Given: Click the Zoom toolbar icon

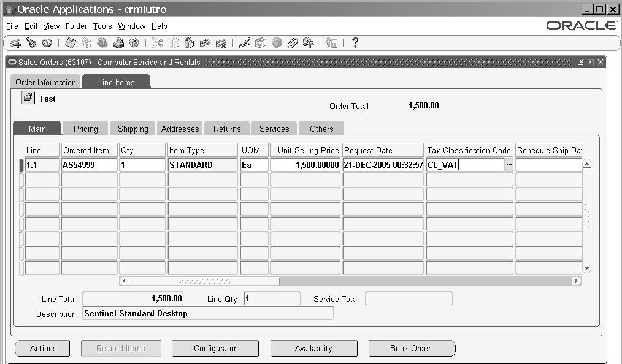Looking at the screenshot, I should (261, 43).
